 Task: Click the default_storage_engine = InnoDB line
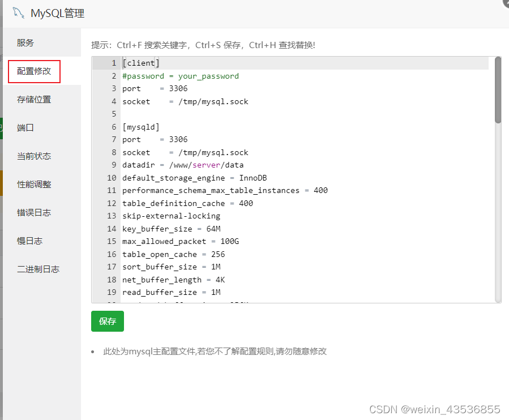pos(194,178)
